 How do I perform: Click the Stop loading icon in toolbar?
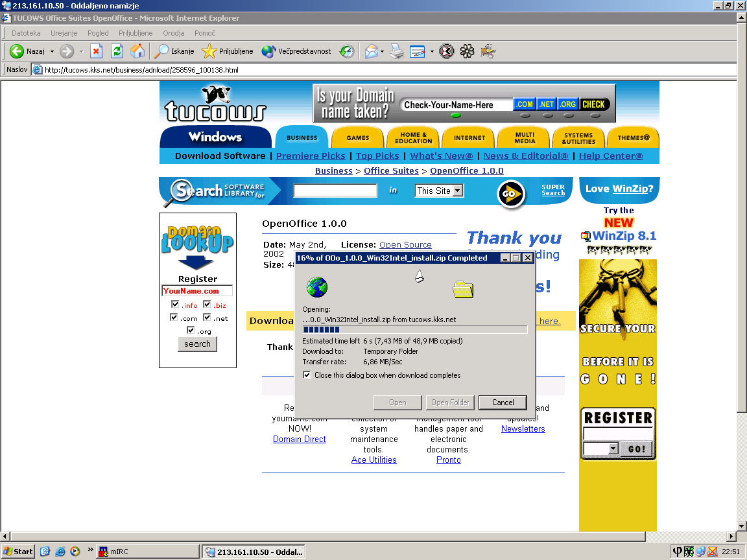click(96, 51)
